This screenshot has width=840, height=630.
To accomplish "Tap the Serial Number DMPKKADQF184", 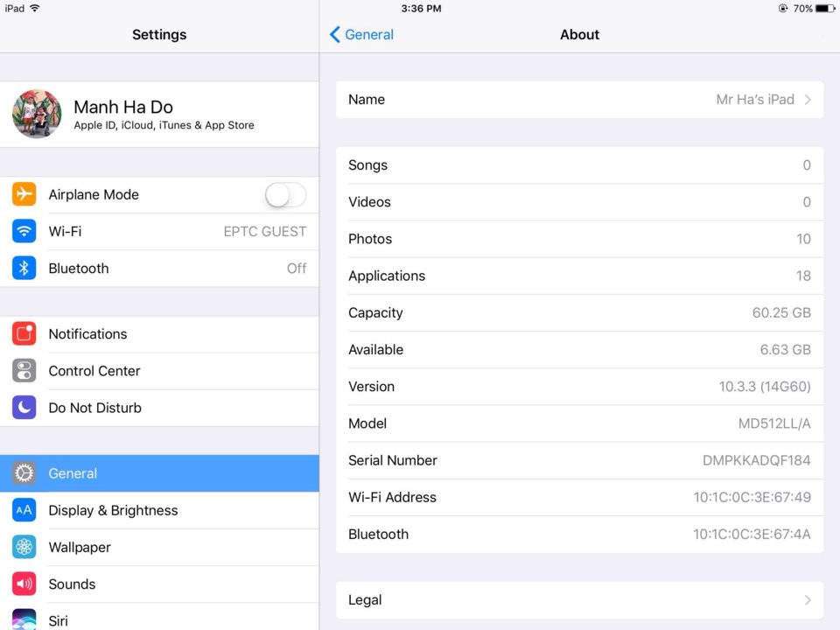I will click(756, 461).
